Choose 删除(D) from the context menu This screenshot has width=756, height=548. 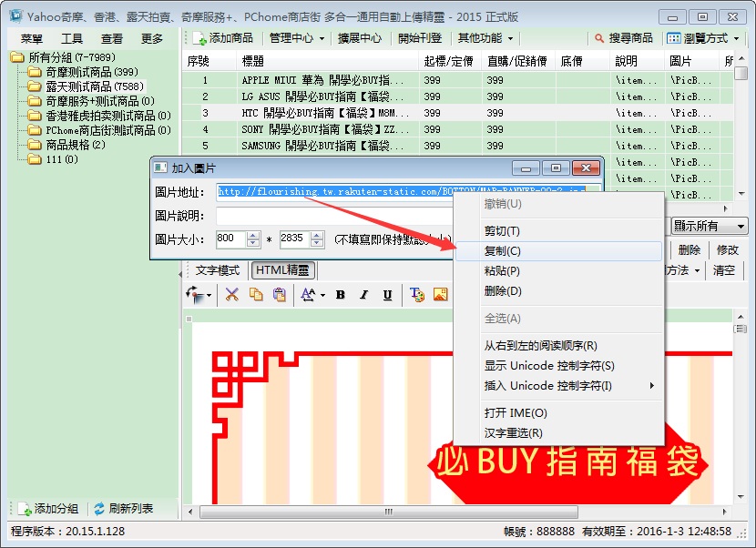click(x=559, y=291)
